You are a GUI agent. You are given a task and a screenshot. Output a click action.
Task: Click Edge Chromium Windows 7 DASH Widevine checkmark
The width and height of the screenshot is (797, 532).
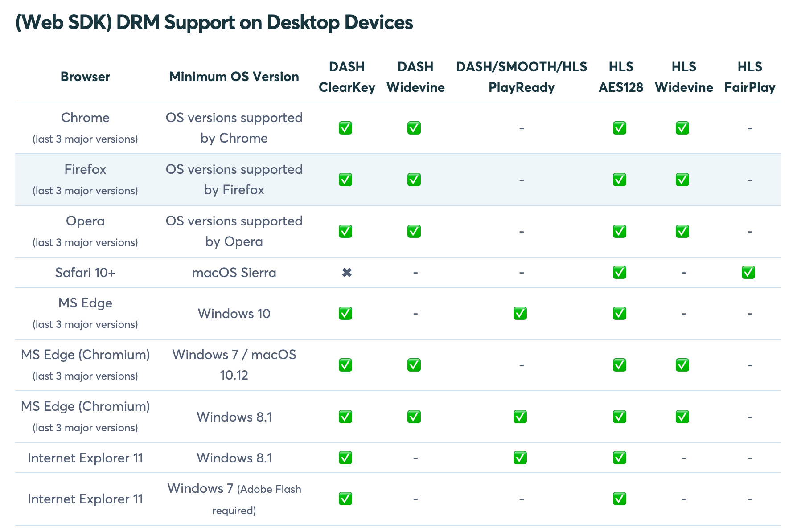[414, 365]
